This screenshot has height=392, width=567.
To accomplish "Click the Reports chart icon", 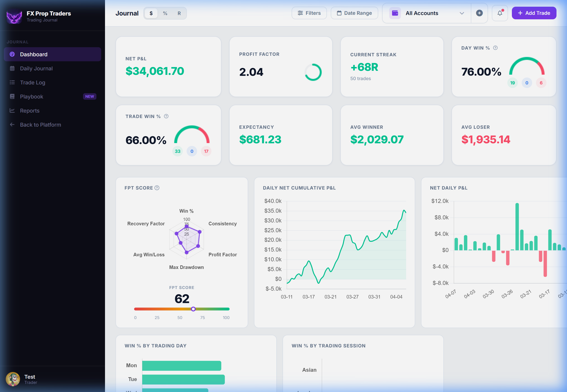I will click(12, 111).
